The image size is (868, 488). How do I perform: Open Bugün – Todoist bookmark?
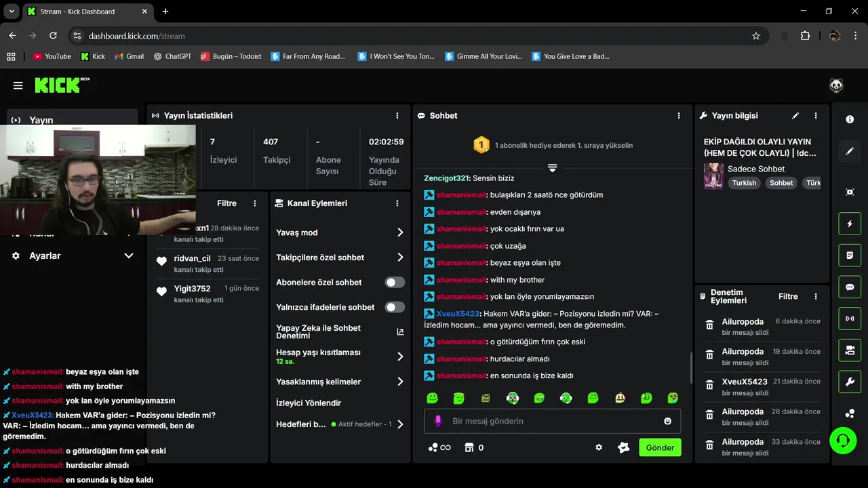pos(231,56)
